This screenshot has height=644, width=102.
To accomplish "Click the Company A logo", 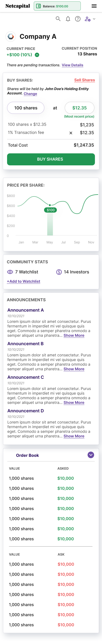I will [x=11, y=36].
